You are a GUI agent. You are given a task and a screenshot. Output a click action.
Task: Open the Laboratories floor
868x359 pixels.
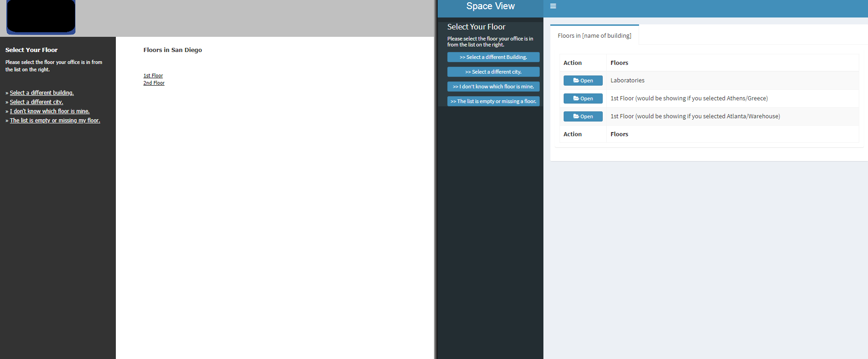(583, 81)
